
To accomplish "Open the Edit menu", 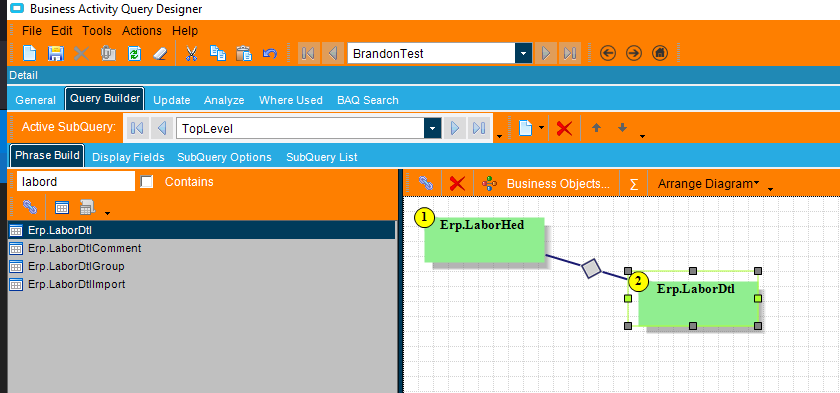I will click(x=62, y=31).
